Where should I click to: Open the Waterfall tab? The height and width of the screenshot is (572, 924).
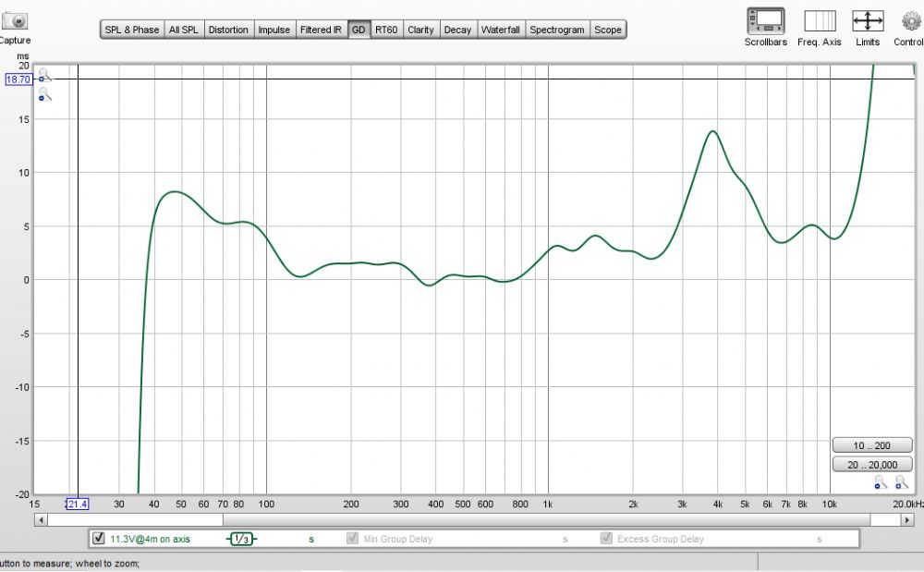coord(500,30)
